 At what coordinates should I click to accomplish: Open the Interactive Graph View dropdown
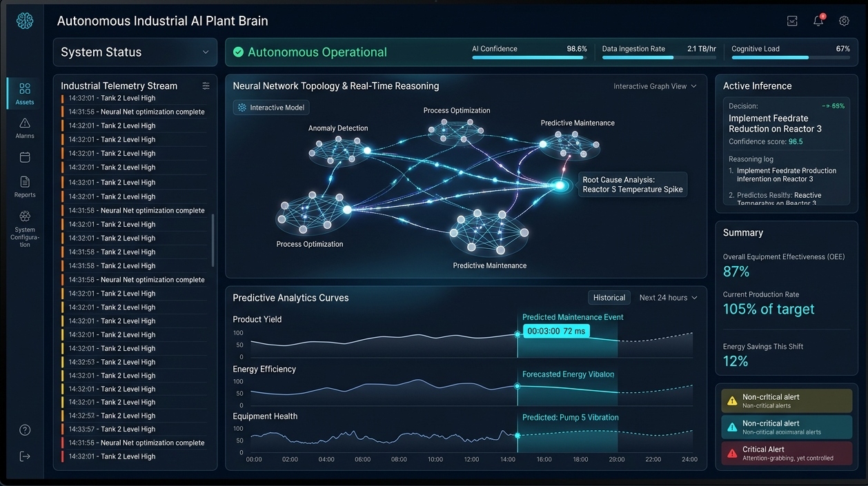click(655, 86)
